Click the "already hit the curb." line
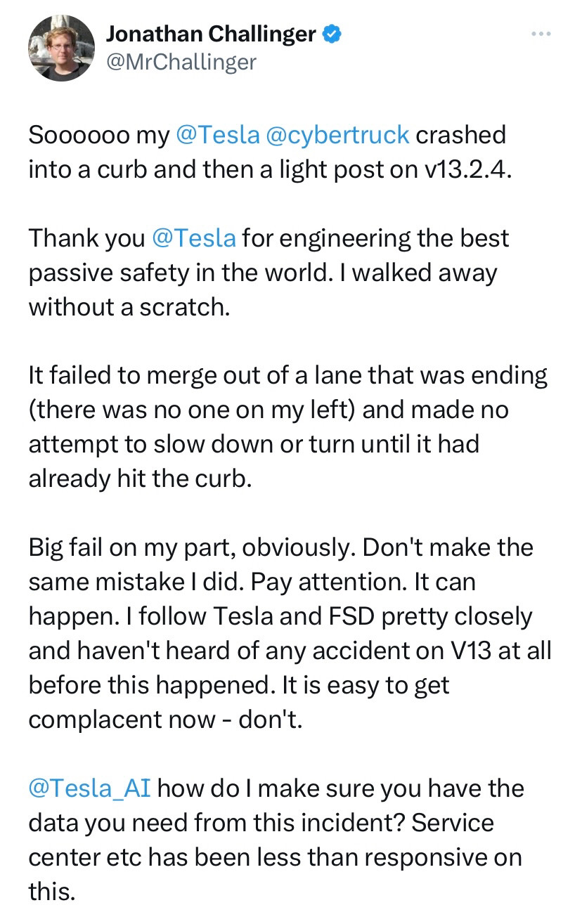 click(139, 479)
